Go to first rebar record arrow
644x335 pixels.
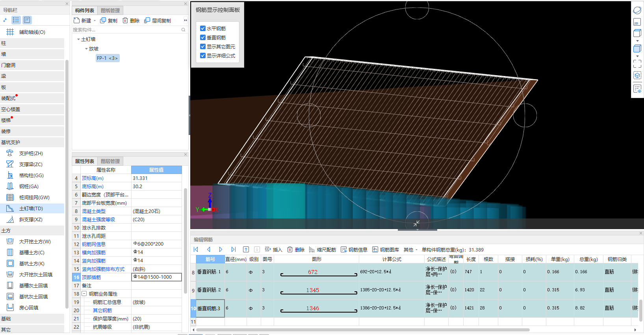196,250
